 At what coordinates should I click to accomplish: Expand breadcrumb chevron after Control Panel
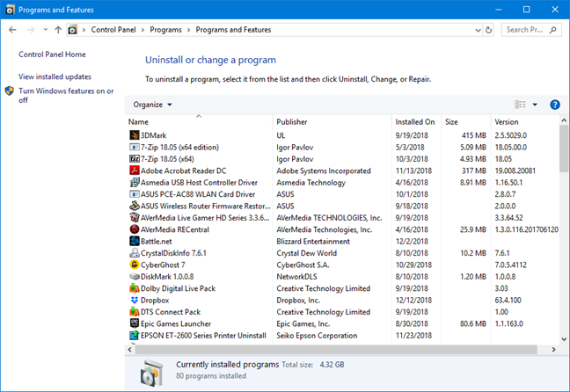142,30
